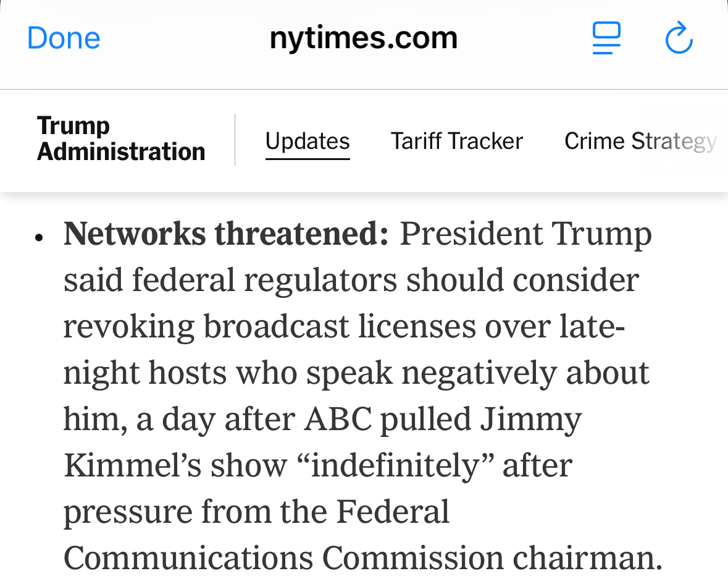Switch to the Tariff Tracker tab
The width and height of the screenshot is (728, 584).
[x=456, y=142]
